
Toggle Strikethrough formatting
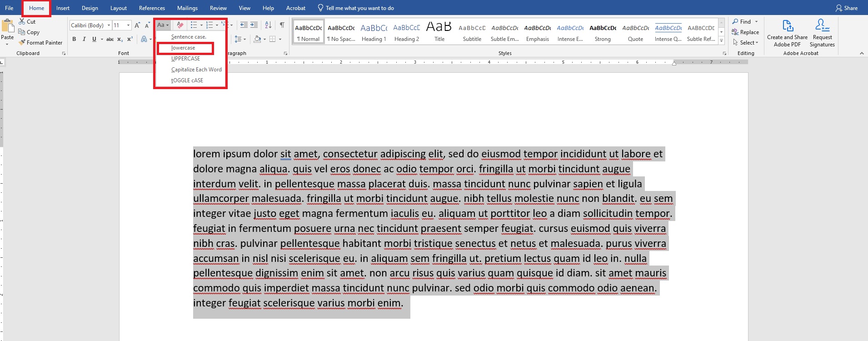point(110,39)
